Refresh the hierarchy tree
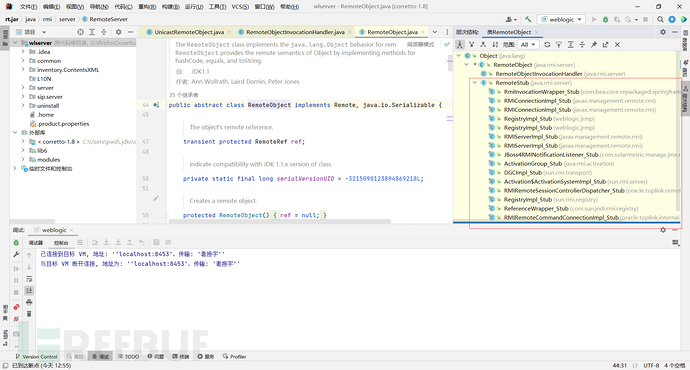 pyautogui.click(x=547, y=44)
